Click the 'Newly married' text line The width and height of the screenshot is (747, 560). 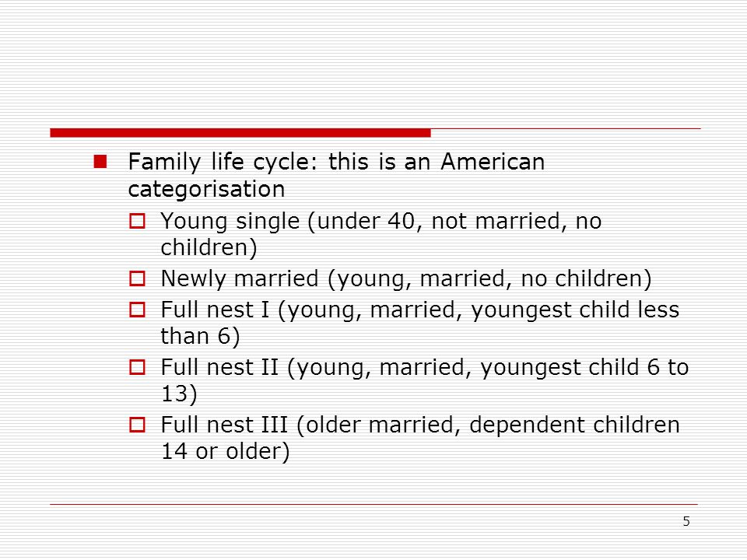(406, 279)
